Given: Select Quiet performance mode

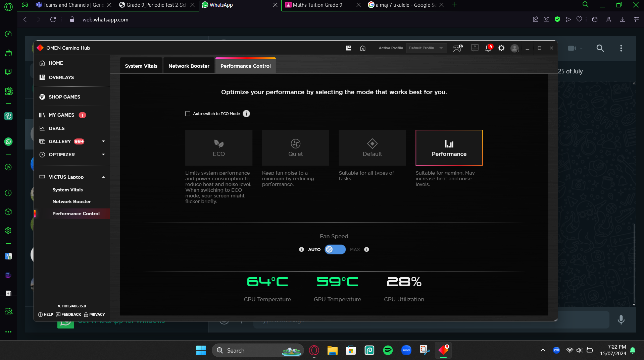Looking at the screenshot, I should tap(296, 148).
